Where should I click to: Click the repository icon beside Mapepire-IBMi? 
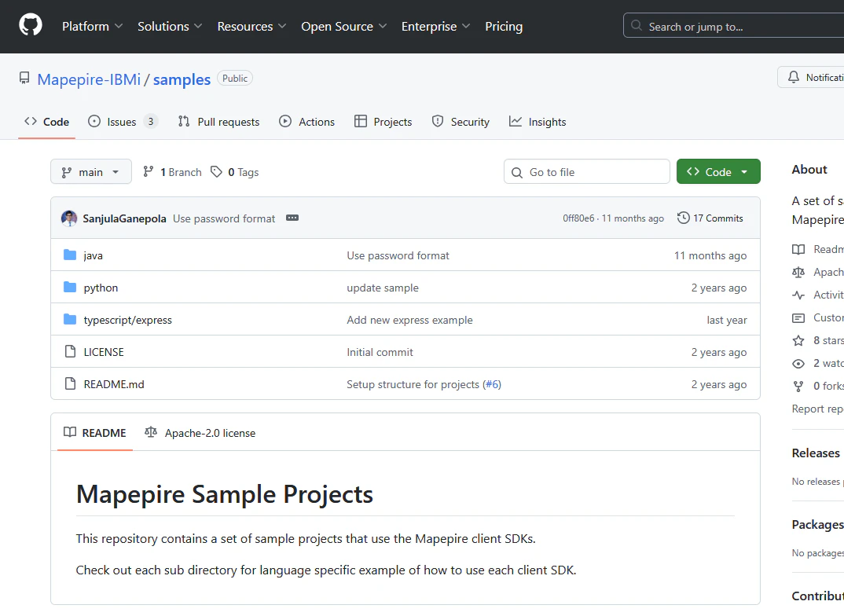tap(24, 79)
